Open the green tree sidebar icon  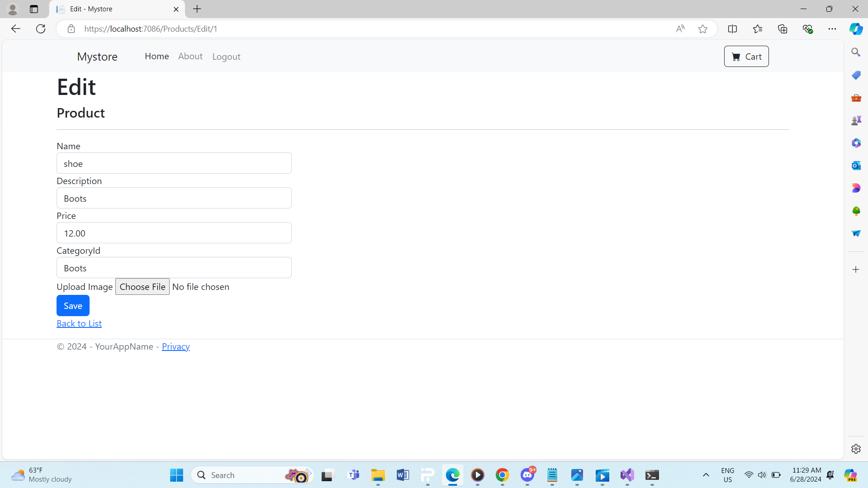coord(856,211)
